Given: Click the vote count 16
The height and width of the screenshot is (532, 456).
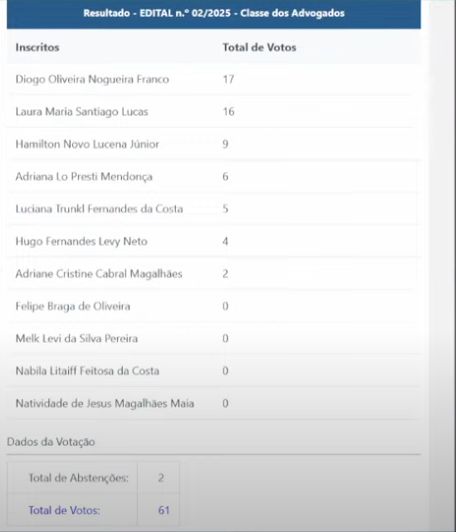Looking at the screenshot, I should [228, 112].
